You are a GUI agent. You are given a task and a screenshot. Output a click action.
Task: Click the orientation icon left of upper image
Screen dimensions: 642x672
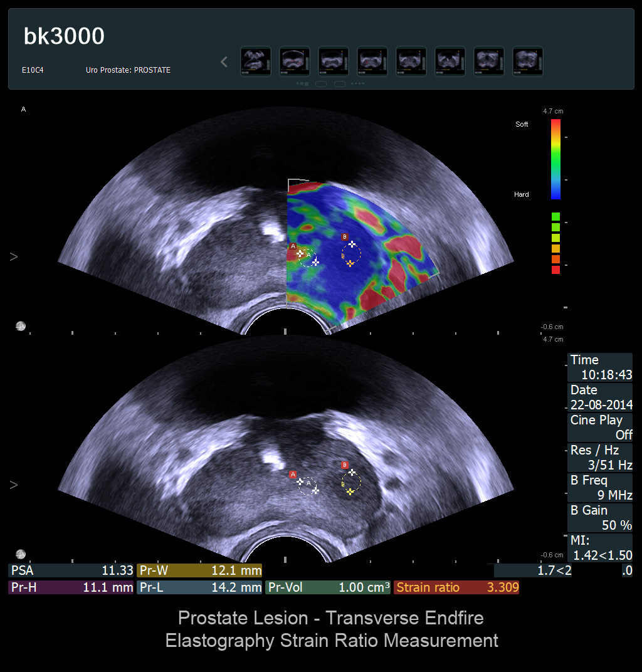click(21, 326)
